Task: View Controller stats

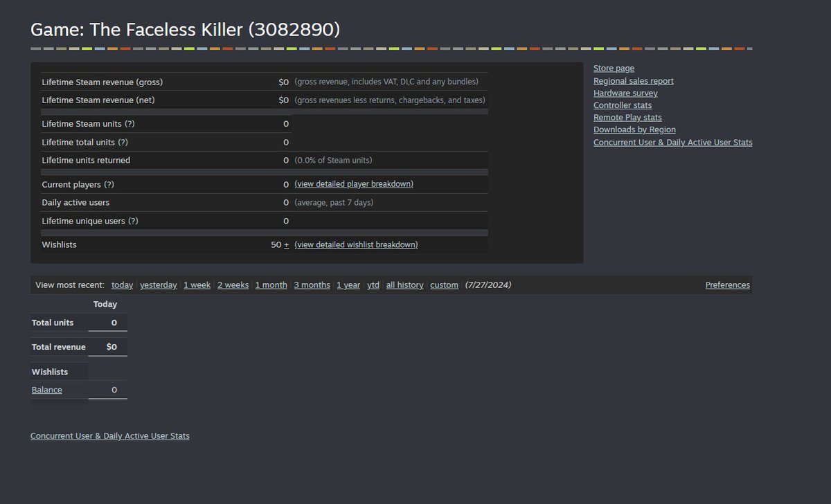Action: [623, 105]
